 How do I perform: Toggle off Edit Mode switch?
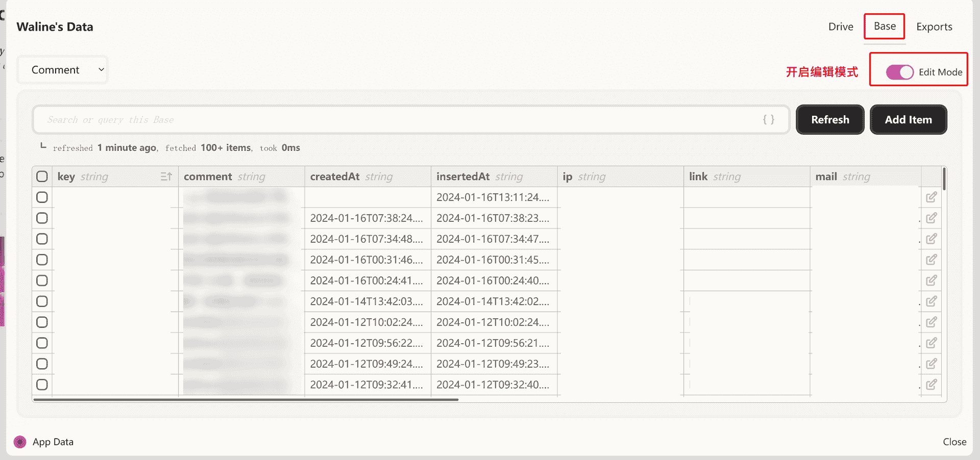click(899, 72)
